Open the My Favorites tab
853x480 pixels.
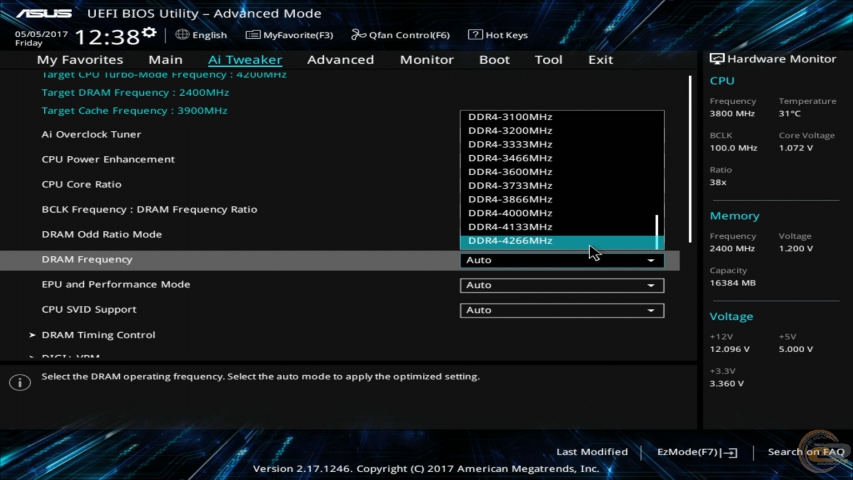pos(80,59)
